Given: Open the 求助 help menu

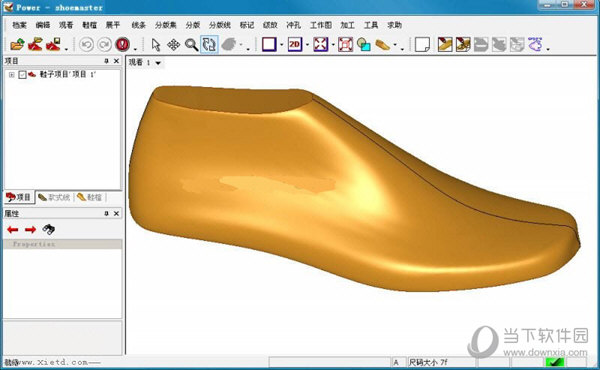Looking at the screenshot, I should 395,25.
